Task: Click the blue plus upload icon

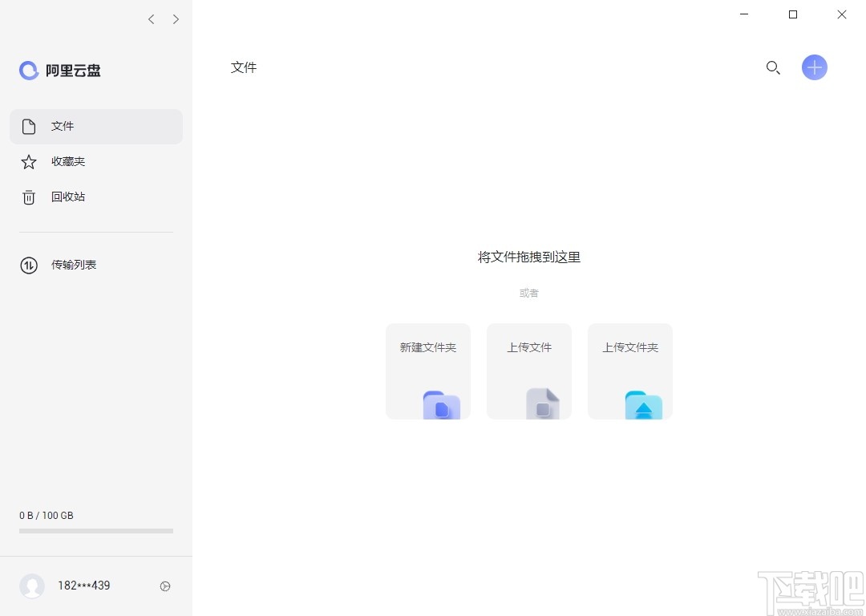Action: click(x=814, y=67)
